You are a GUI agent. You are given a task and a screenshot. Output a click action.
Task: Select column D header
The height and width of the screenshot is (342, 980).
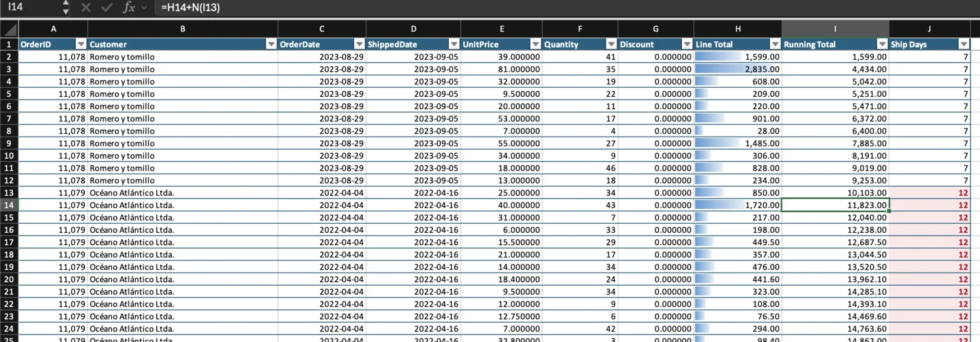click(x=413, y=30)
